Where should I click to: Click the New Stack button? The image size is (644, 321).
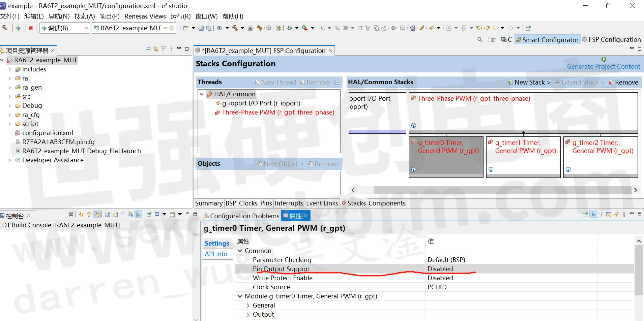click(529, 83)
